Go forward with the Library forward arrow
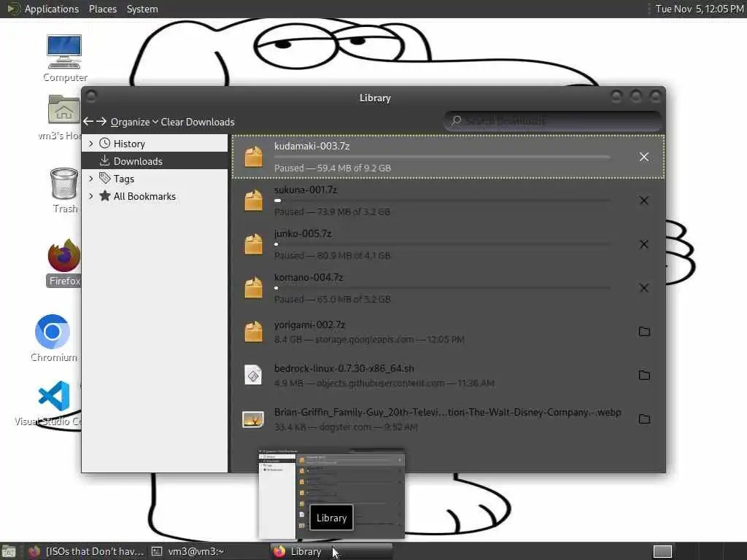Viewport: 747px width, 560px height. (101, 122)
